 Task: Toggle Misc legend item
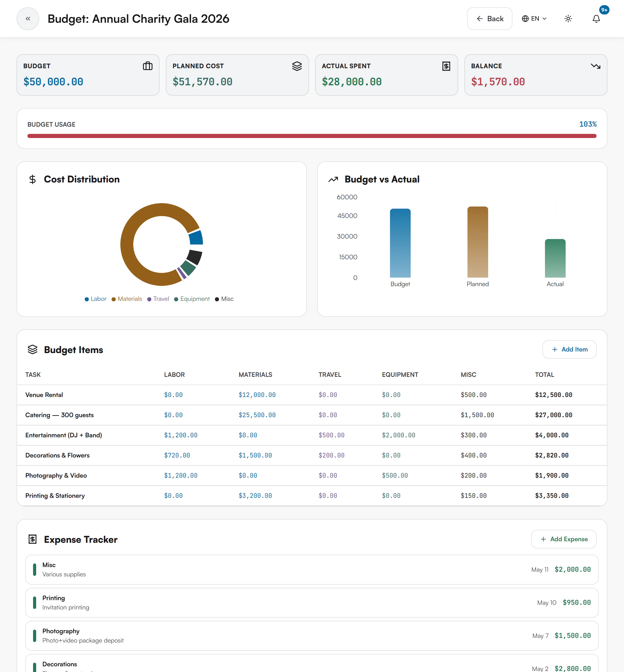(x=224, y=299)
